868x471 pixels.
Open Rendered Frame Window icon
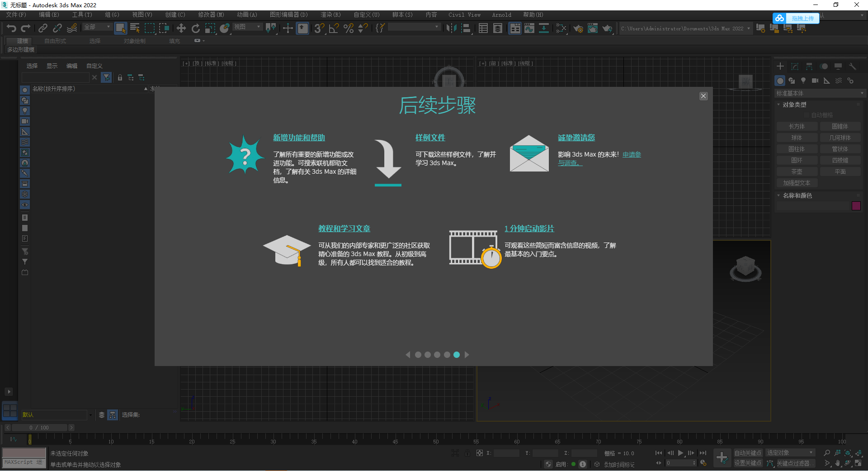point(593,28)
